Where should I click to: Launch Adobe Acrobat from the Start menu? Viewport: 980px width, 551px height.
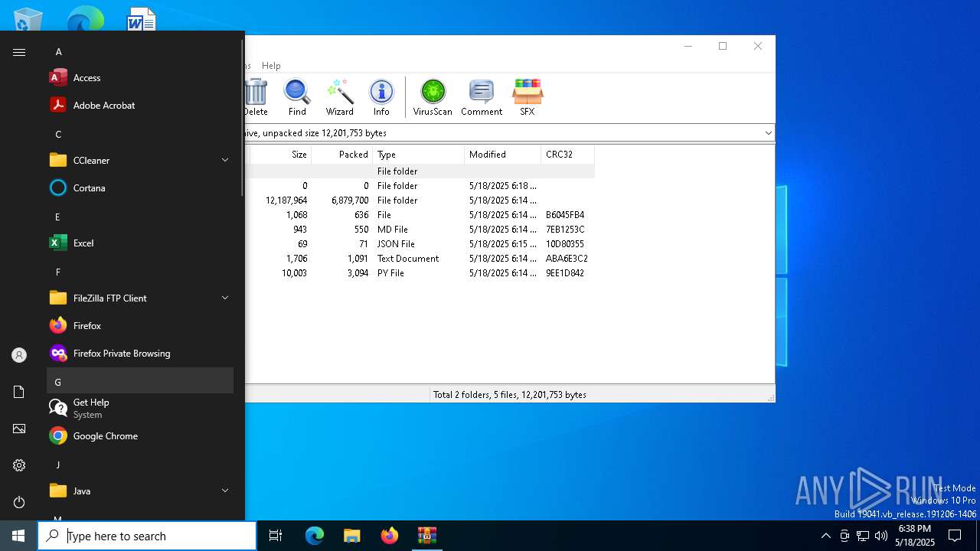140,105
